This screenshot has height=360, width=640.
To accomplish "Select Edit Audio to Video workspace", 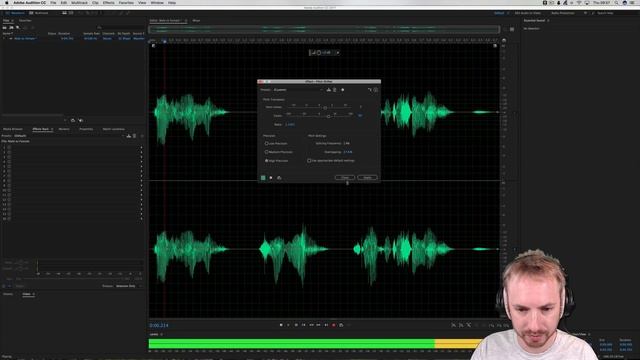I will click(527, 13).
